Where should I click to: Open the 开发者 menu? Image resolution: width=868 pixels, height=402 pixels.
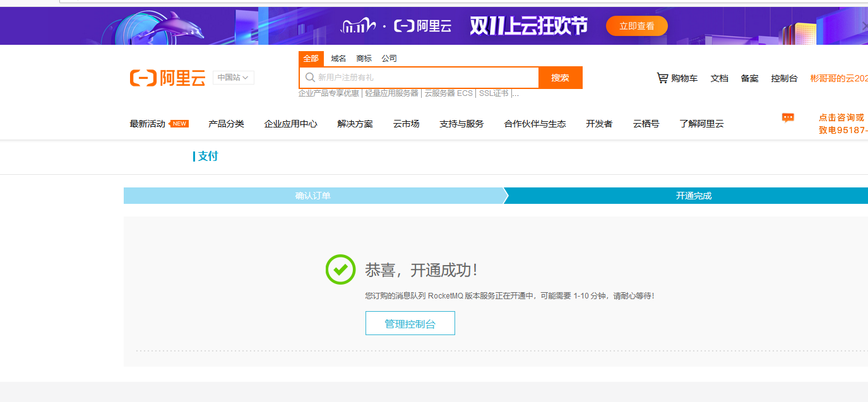coord(599,124)
